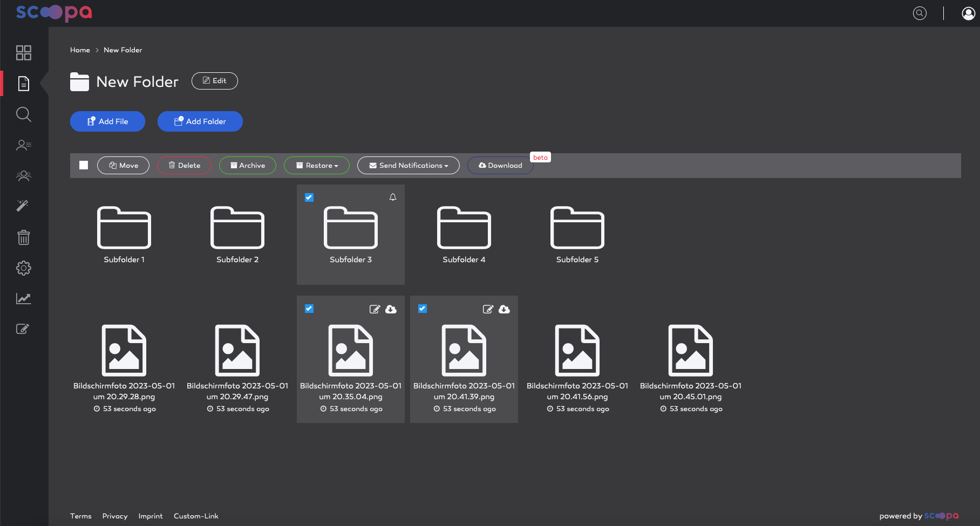Click the Delete button
Screen dimensions: 980x526
184,166
